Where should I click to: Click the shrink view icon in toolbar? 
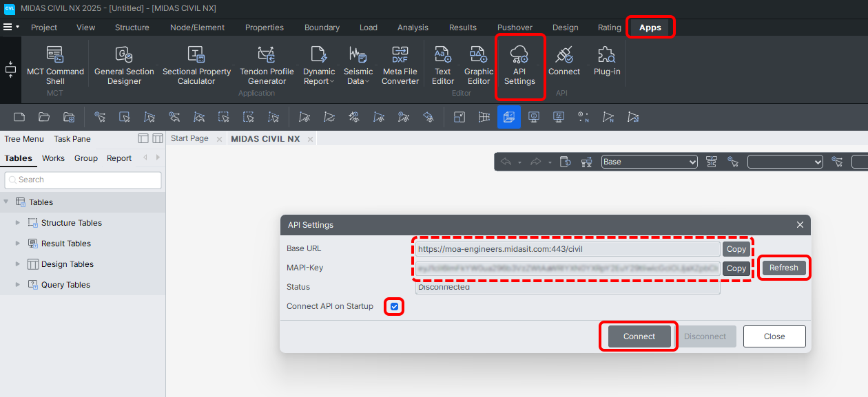click(x=459, y=117)
